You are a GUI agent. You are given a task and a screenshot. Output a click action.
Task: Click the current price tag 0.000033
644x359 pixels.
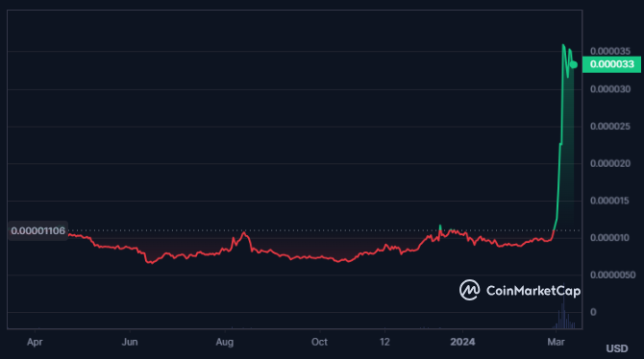[x=611, y=64]
